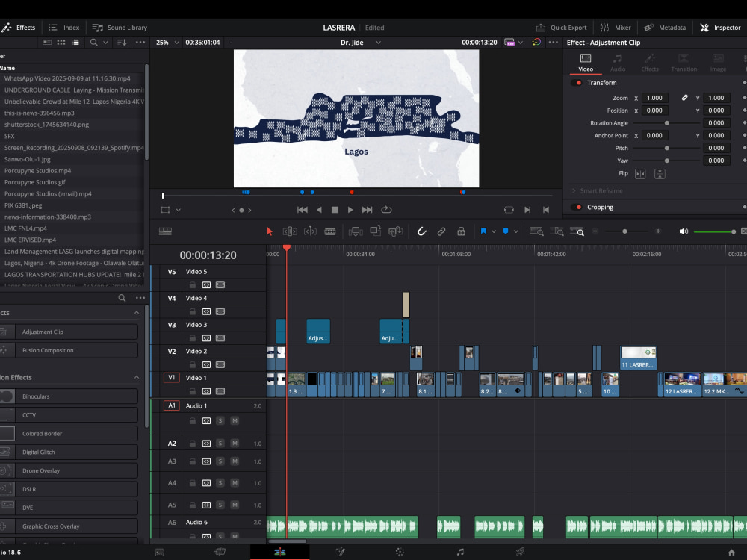This screenshot has width=747, height=560.
Task: Select the arrow Selection Mode tool
Action: [x=270, y=231]
